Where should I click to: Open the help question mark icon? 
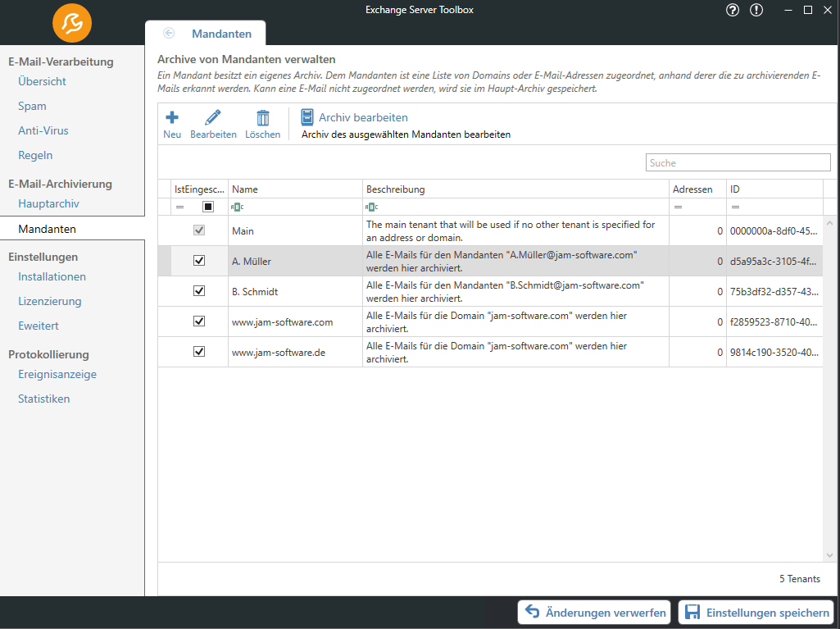[x=733, y=10]
